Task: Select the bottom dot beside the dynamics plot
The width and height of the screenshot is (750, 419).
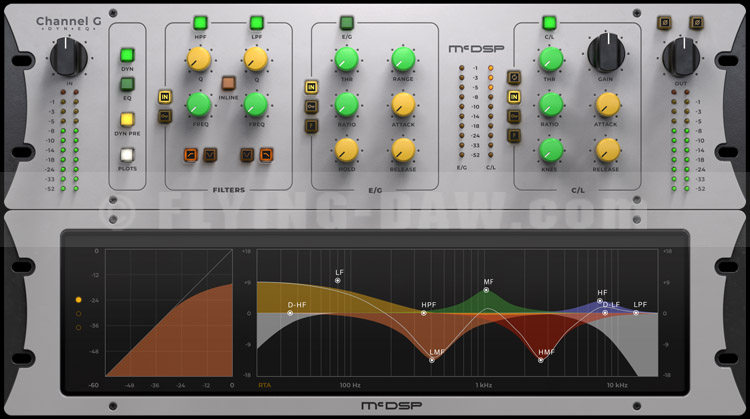Action: [78, 328]
